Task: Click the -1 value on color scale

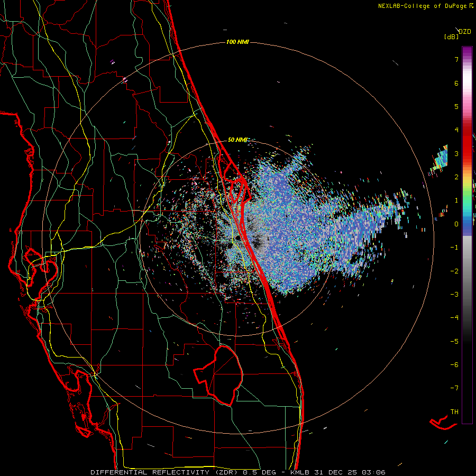Action: tap(454, 248)
